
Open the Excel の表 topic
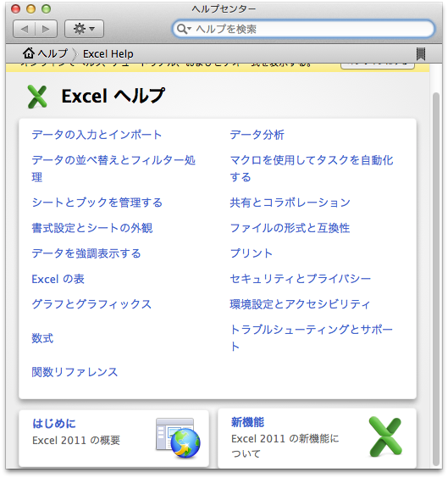58,279
